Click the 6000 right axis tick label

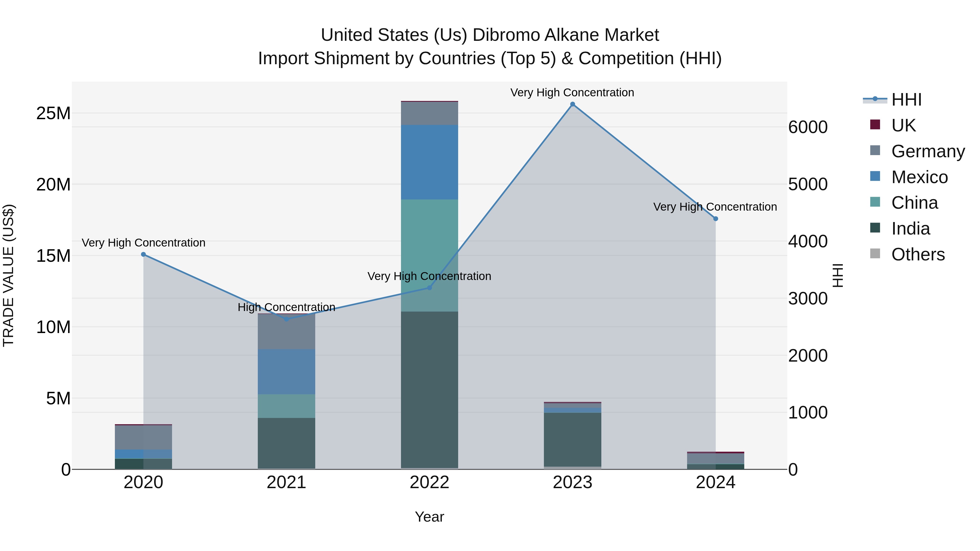tap(808, 127)
